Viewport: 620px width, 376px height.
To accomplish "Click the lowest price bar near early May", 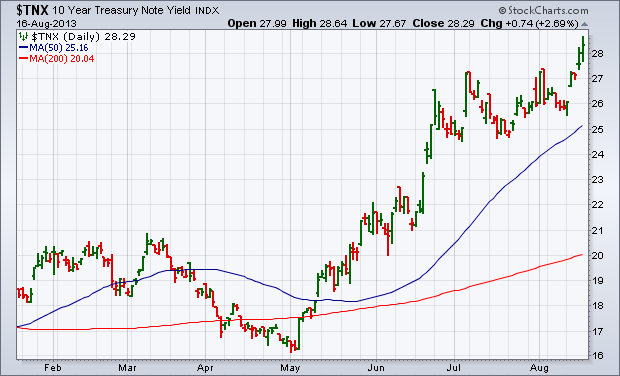I will pyautogui.click(x=291, y=347).
